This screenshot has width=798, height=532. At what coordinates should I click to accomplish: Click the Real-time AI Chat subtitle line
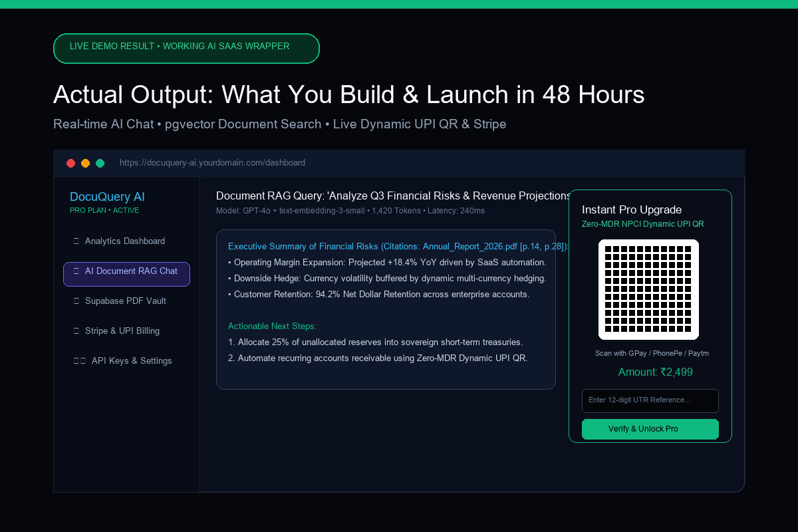[280, 124]
